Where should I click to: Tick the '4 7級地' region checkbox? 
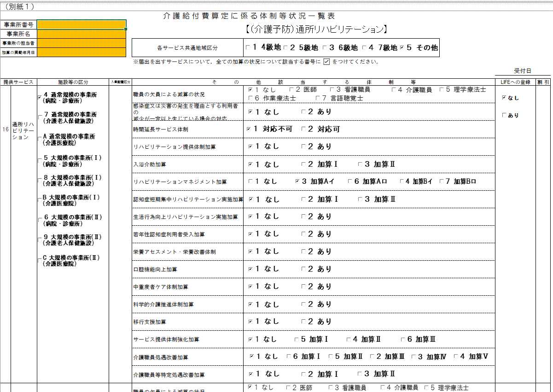(364, 47)
